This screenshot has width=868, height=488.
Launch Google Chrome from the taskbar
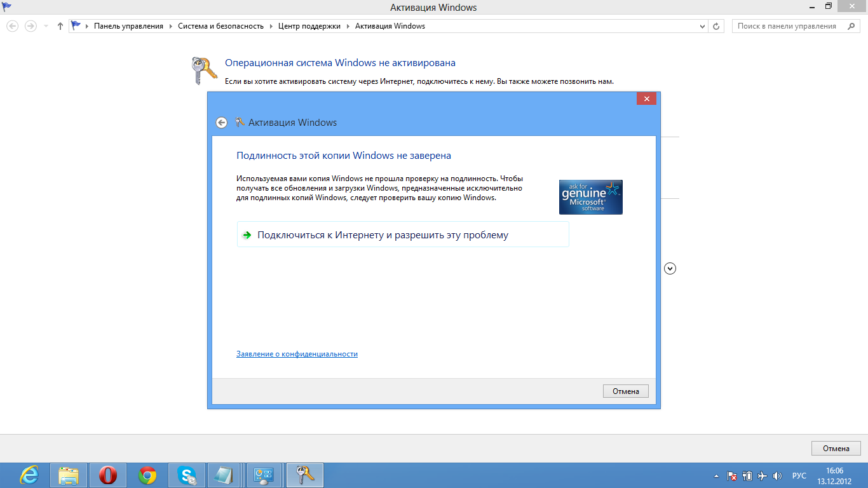[147, 475]
